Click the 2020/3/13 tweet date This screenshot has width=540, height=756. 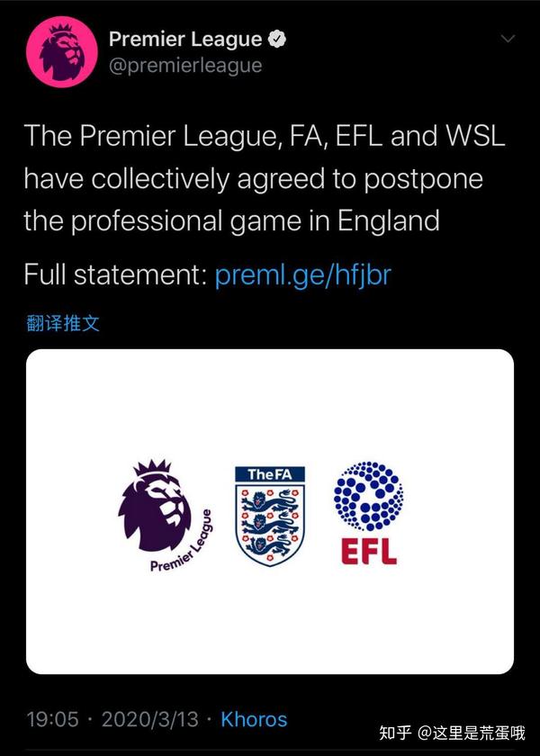pyautogui.click(x=148, y=719)
